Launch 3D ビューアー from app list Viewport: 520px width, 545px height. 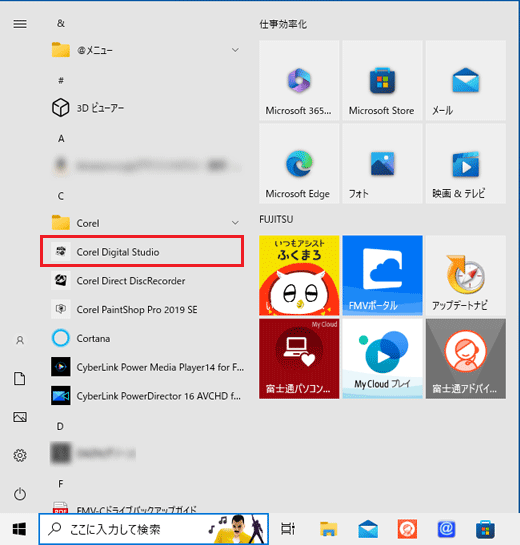142,108
